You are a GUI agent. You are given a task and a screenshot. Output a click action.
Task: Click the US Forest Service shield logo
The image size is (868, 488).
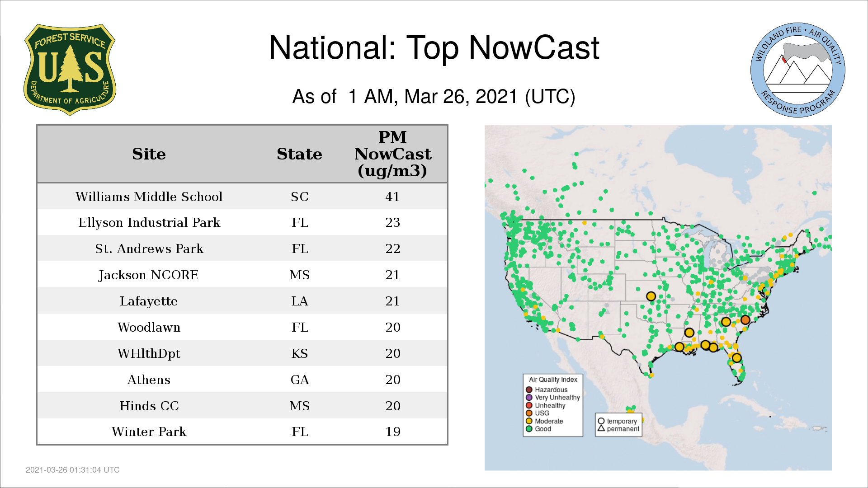coord(70,70)
